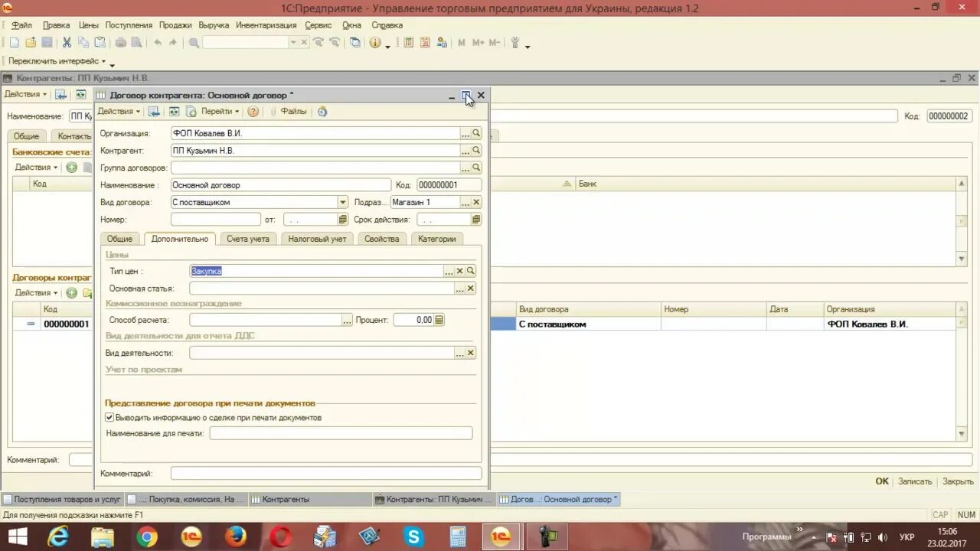The width and height of the screenshot is (980, 551).
Task: Clear the Основная статья field
Action: click(471, 289)
